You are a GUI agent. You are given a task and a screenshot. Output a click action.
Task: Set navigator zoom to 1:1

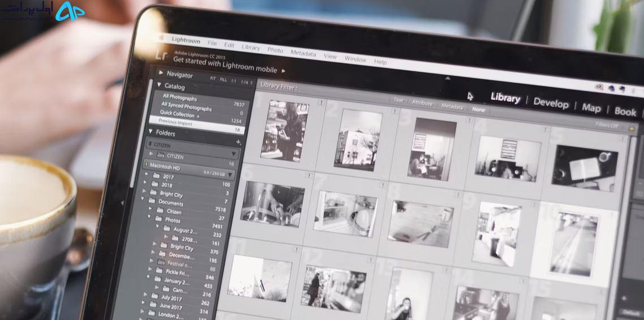tap(233, 81)
